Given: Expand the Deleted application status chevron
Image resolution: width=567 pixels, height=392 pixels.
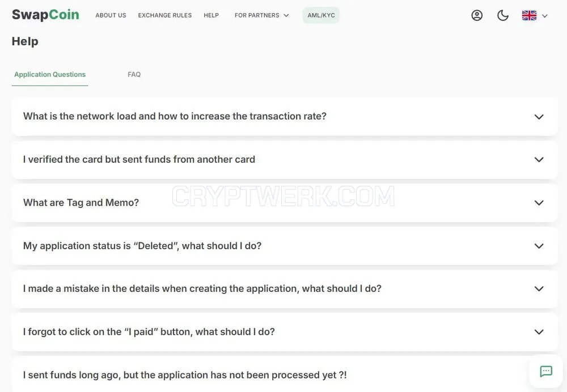Looking at the screenshot, I should pyautogui.click(x=539, y=246).
